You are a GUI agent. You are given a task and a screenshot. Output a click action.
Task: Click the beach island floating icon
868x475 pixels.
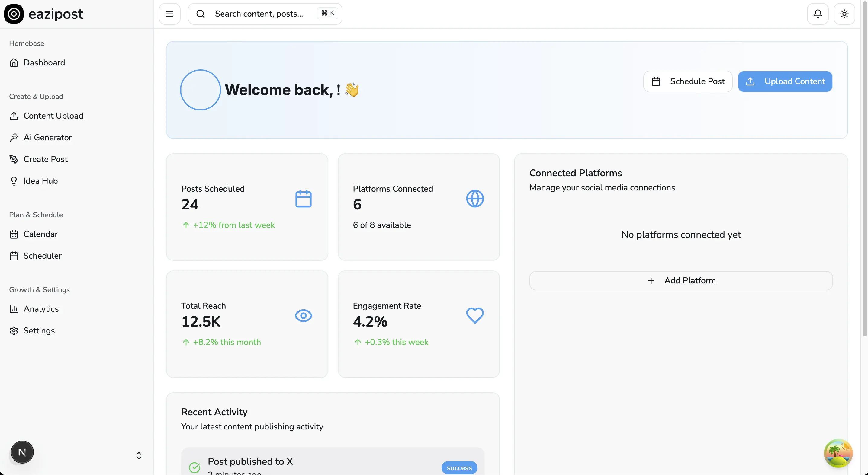(x=838, y=453)
